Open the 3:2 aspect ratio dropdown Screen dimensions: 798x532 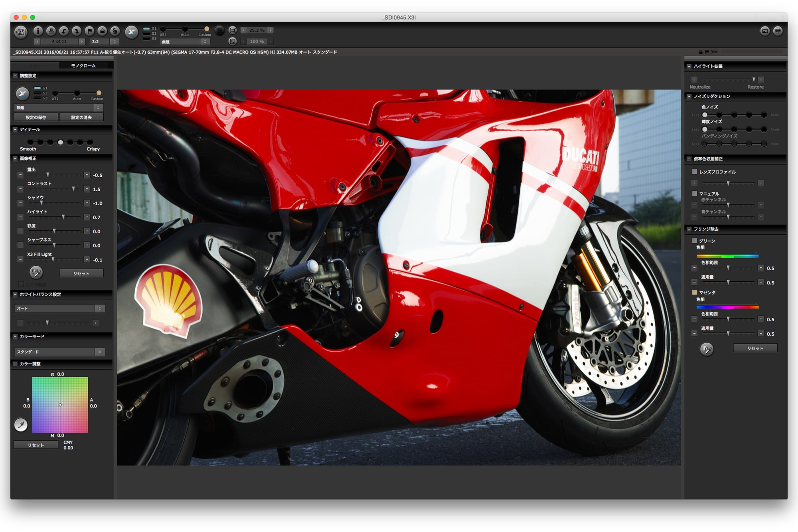pyautogui.click(x=105, y=42)
